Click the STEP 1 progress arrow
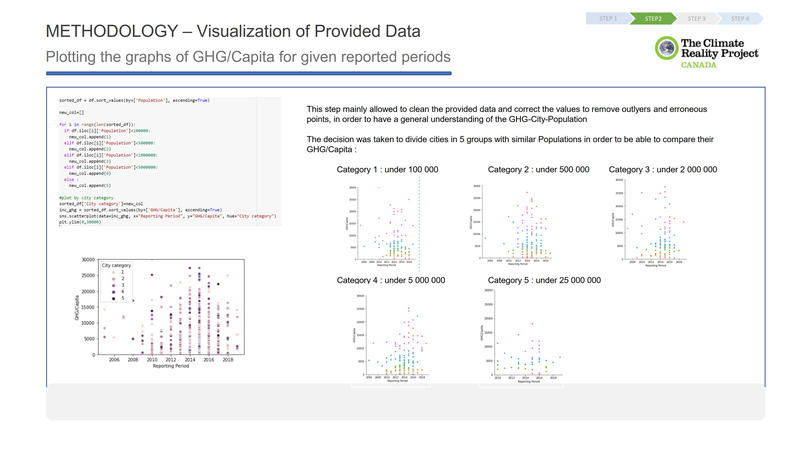The width and height of the screenshot is (806, 453). pyautogui.click(x=608, y=19)
